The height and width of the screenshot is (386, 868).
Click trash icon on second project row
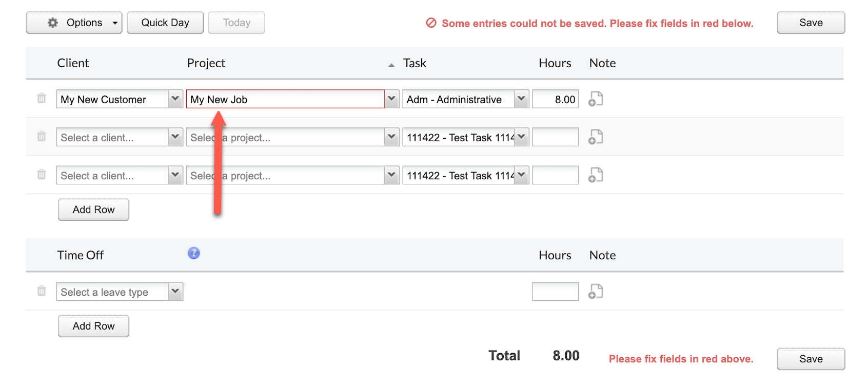42,136
